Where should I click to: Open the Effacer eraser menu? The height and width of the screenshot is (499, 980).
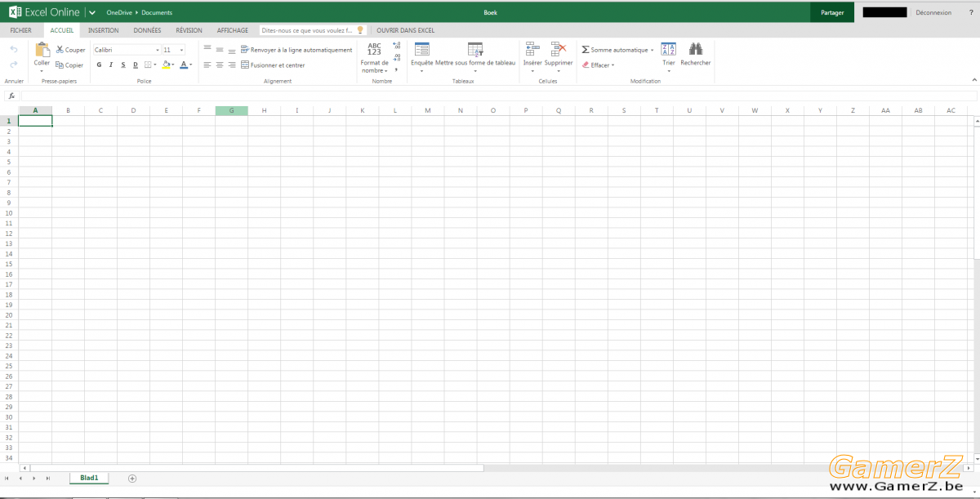click(598, 65)
